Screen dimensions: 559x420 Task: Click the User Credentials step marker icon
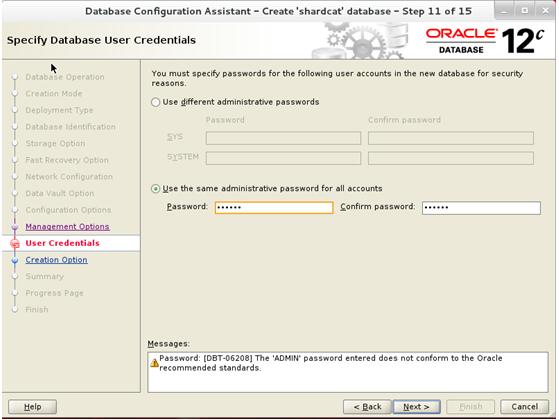15,244
